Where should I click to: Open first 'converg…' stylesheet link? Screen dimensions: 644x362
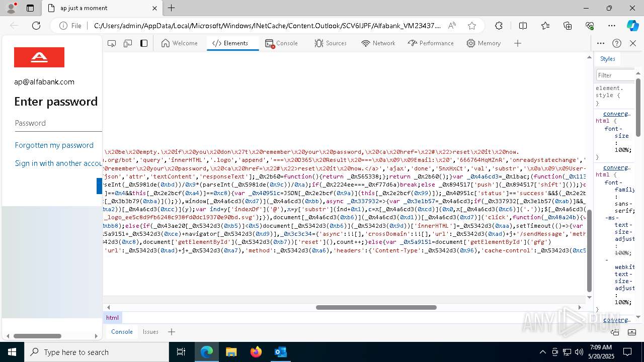tap(617, 114)
